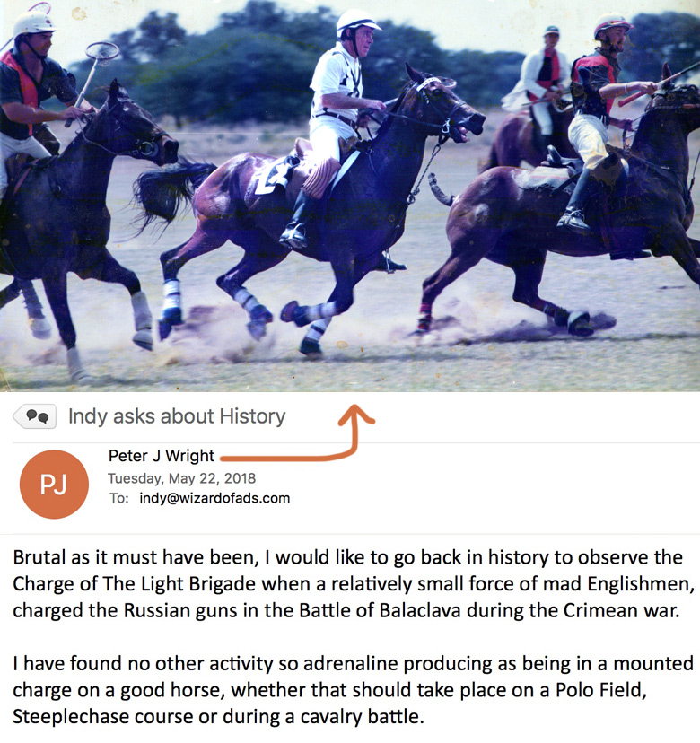Click the conversation bubbles icon

click(x=35, y=416)
